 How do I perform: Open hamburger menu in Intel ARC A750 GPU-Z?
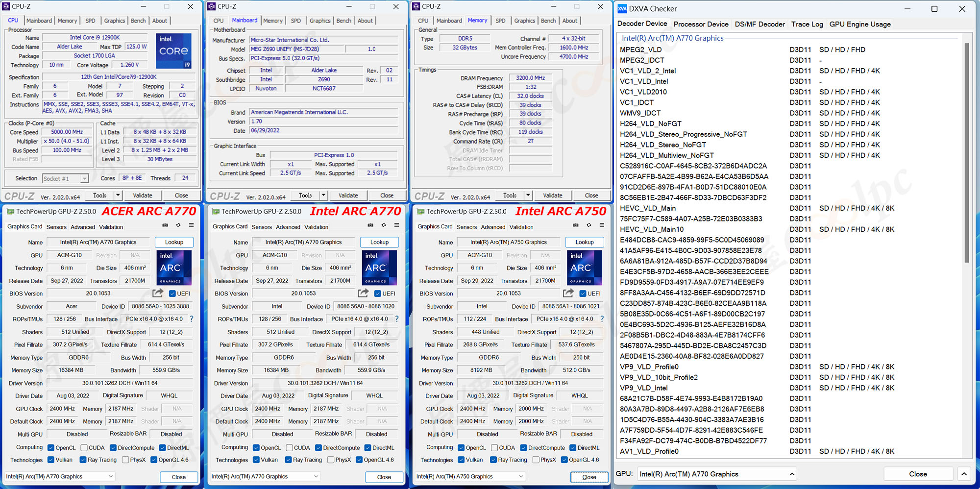click(601, 225)
